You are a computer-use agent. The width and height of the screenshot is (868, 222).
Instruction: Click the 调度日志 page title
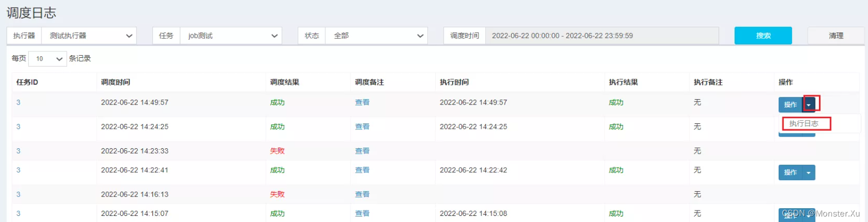pyautogui.click(x=31, y=13)
